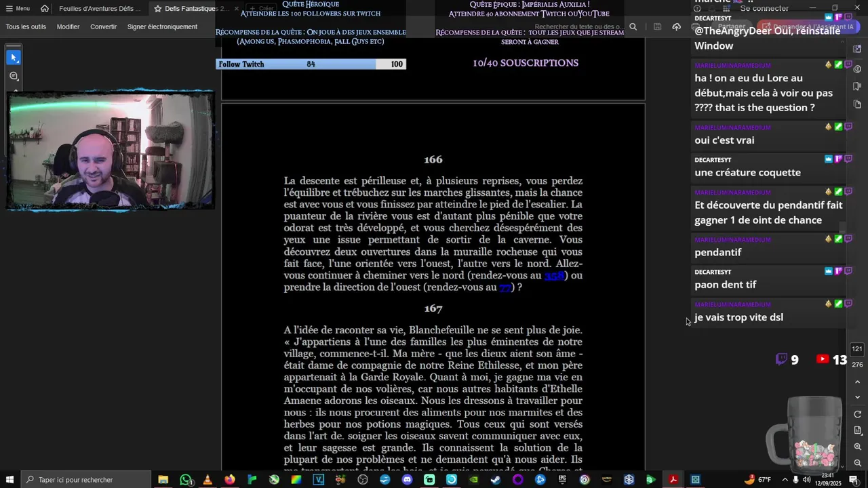Click the zoom in icon
Screen dimensions: 868x488
(857, 447)
